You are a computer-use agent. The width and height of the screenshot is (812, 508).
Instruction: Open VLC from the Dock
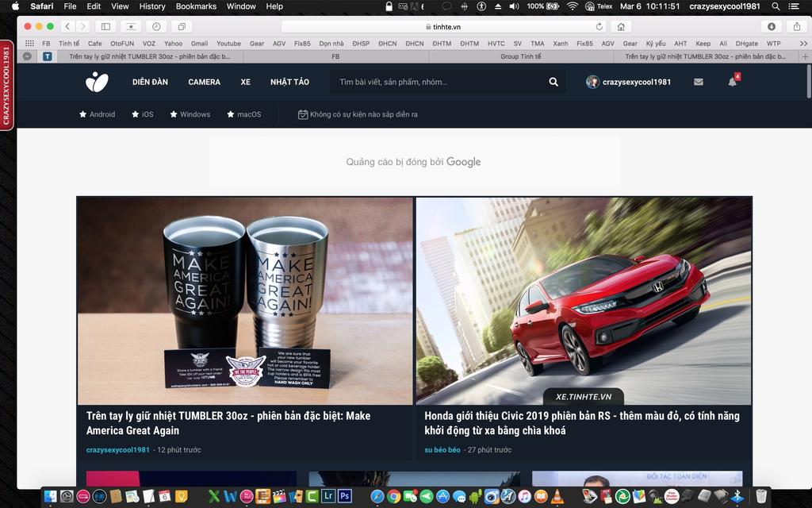(557, 496)
